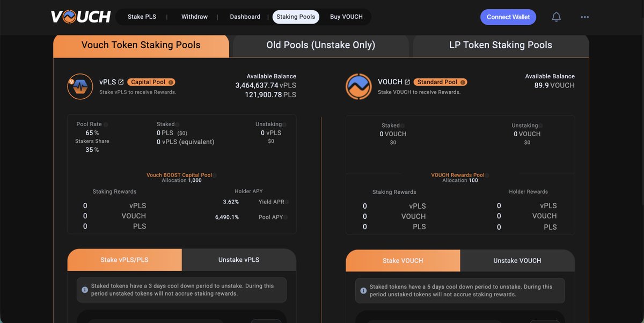Viewport: 644px width, 323px height.
Task: Switch to LP Token Staking Pools tab
Action: point(501,46)
